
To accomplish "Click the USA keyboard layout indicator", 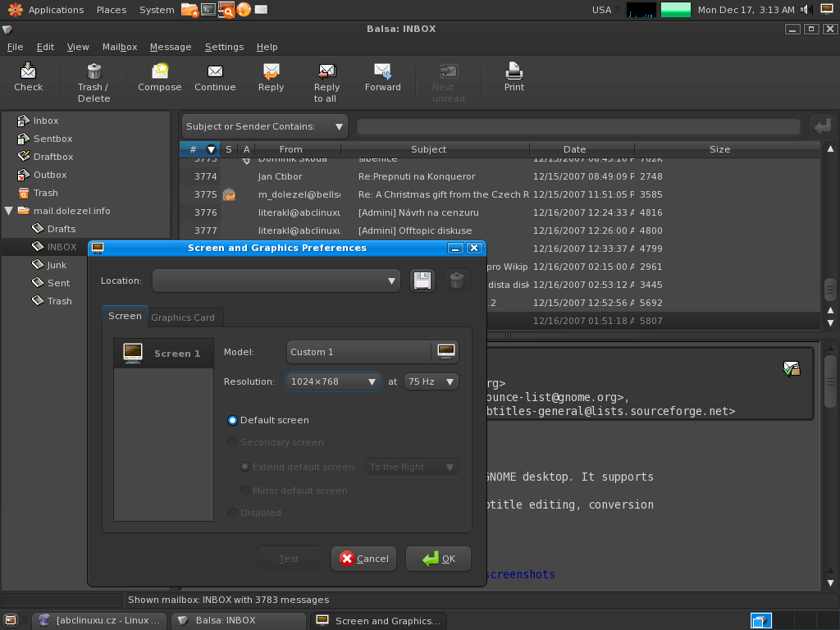I will coord(601,10).
